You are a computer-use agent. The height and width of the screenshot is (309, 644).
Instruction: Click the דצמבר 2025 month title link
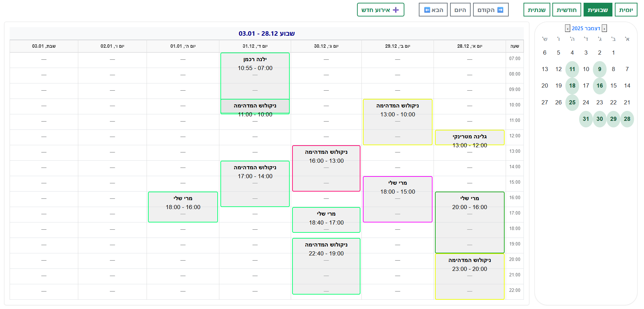(586, 28)
